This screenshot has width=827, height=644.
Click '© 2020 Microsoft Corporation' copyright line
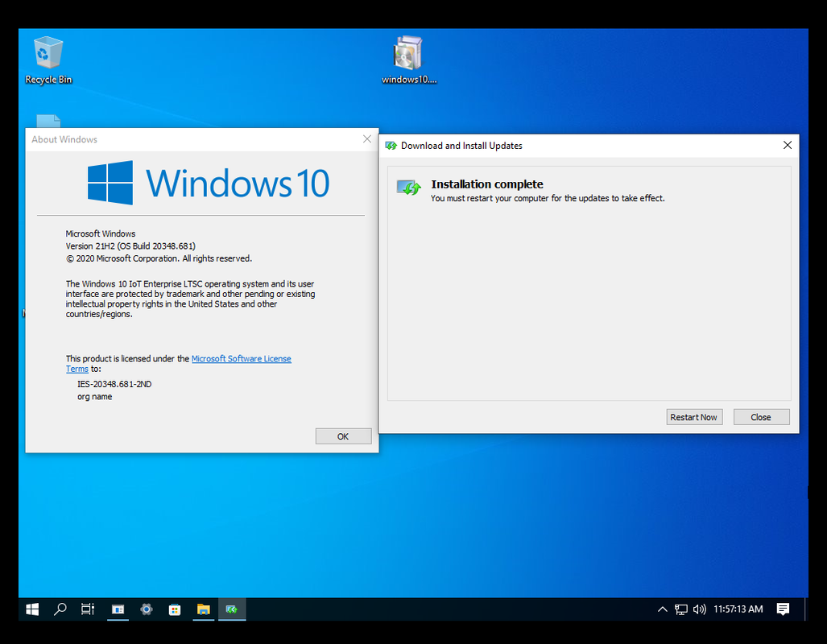click(x=159, y=258)
